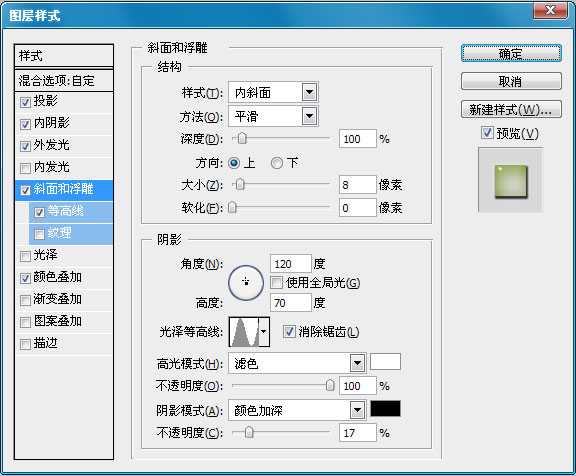Viewport: 576px width, 476px height.
Task: Click the 确定 OK button
Action: coord(511,54)
